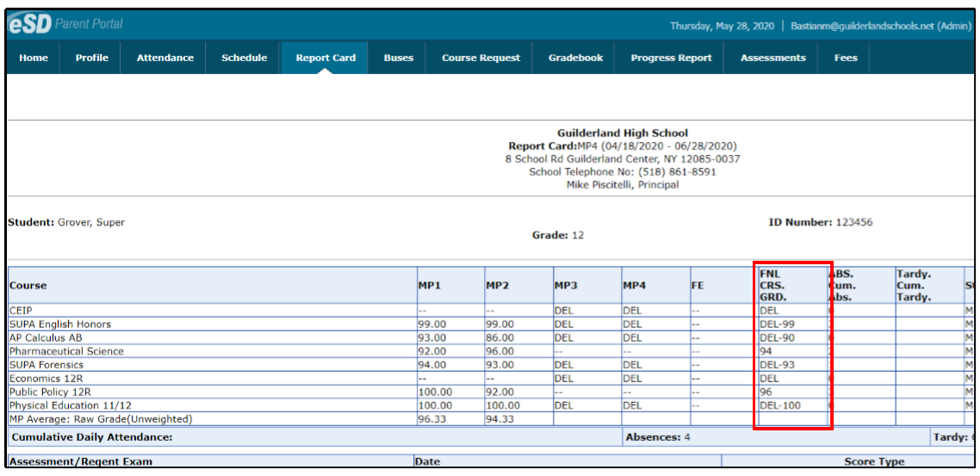This screenshot has height=476, width=980.
Task: Click Public Policy 12R MP2 grade 92.00
Action: click(x=500, y=392)
